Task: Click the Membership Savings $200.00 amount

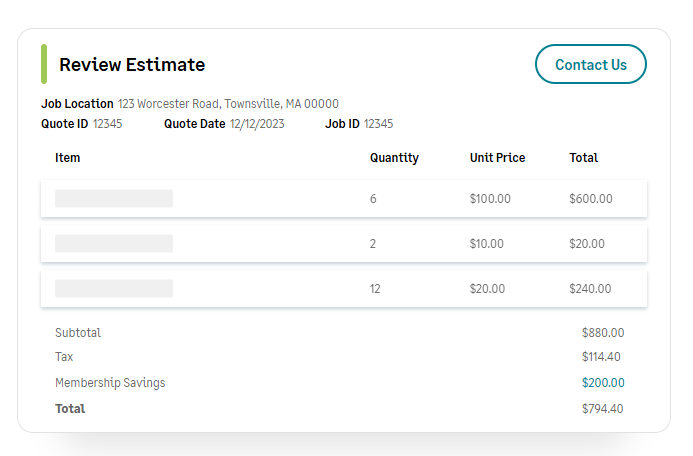Action: 603,383
